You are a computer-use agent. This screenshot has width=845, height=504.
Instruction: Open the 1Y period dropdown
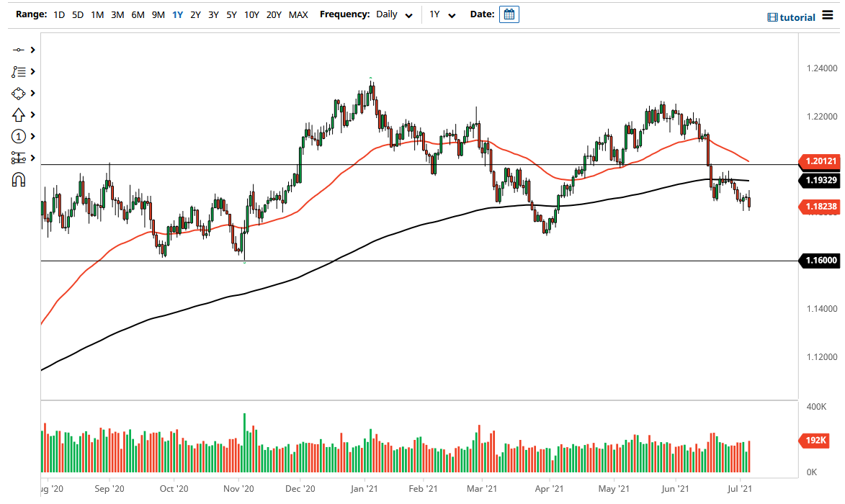tap(443, 14)
